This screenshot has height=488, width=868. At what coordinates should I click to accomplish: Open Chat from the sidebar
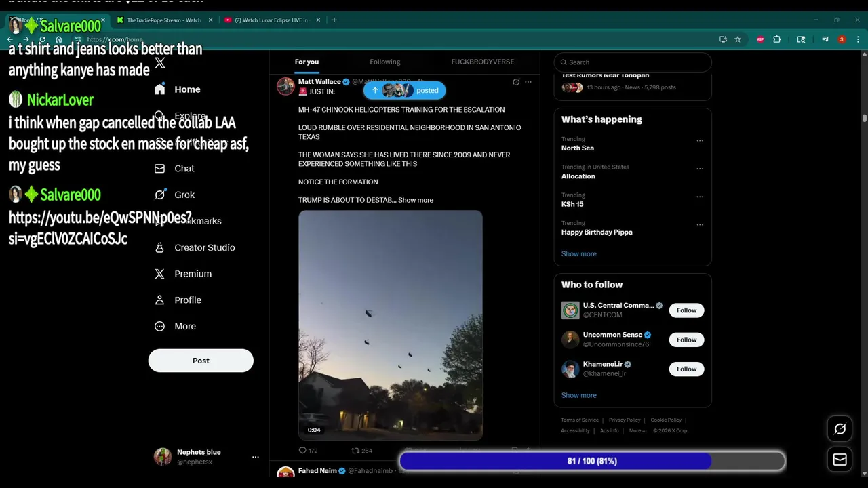pyautogui.click(x=174, y=169)
